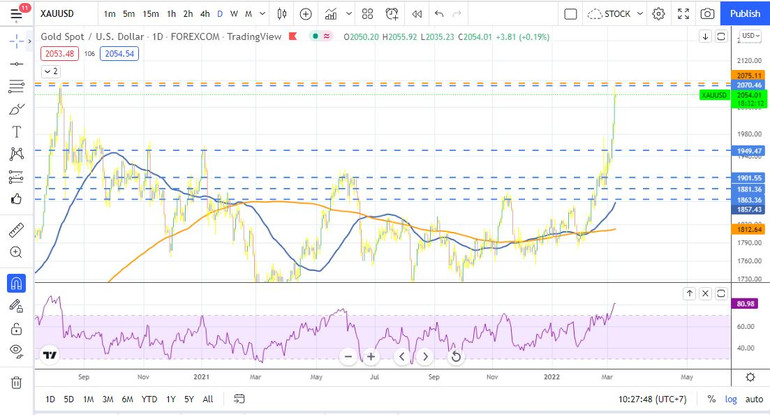
Task: Remove drawings with the trash icon
Action: coord(16,382)
